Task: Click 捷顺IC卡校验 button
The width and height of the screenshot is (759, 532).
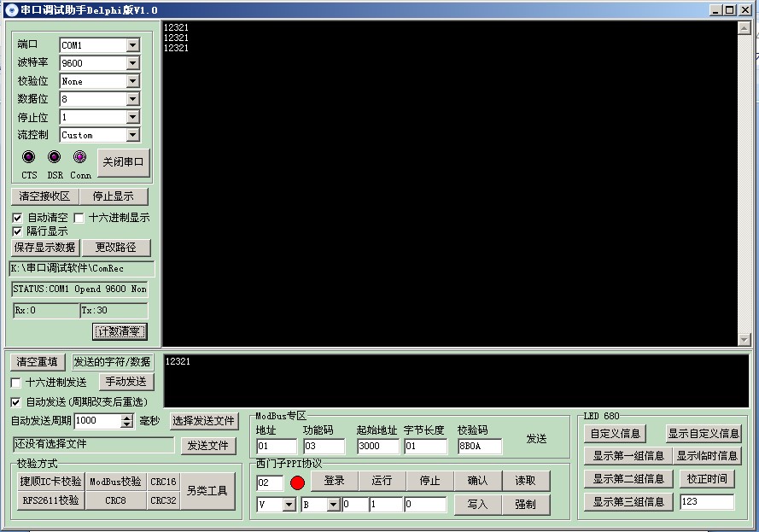Action: click(50, 482)
